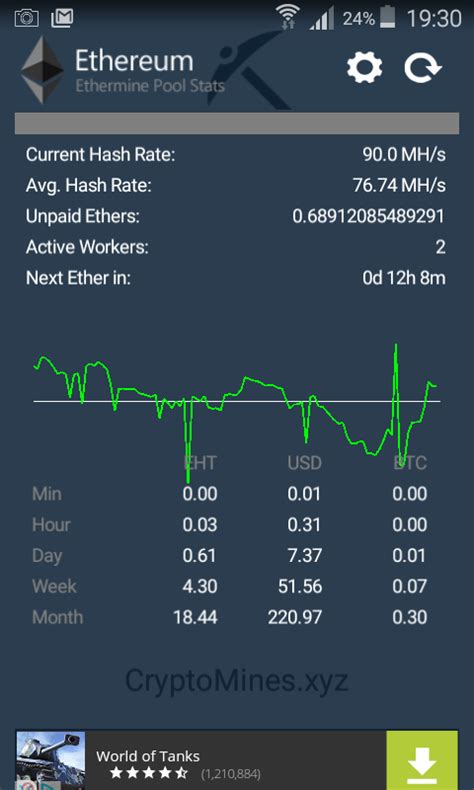
Task: Tap the Next Ether in label
Action: pyautogui.click(x=78, y=278)
